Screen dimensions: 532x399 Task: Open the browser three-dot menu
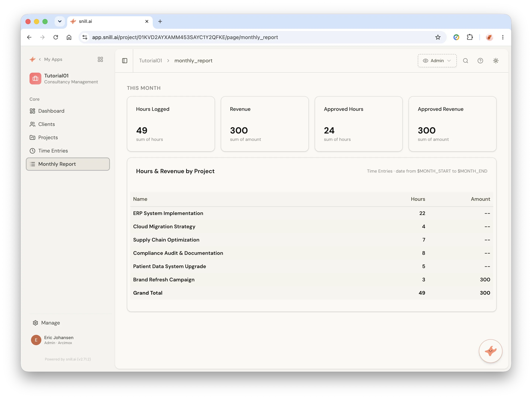[x=503, y=37]
